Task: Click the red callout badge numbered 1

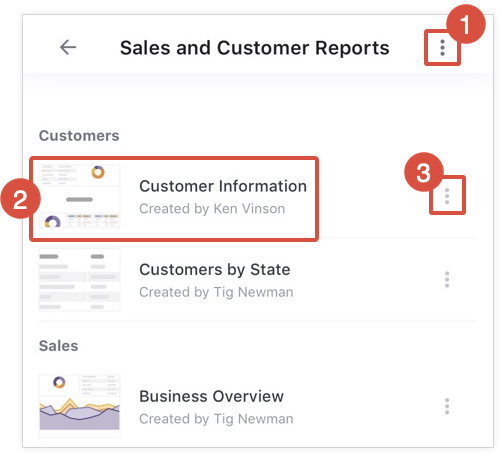Action: pos(466,24)
